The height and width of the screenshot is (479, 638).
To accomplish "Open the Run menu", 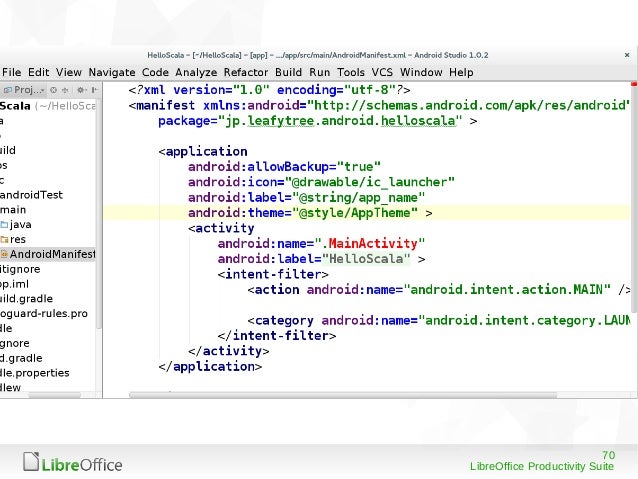I will click(x=319, y=72).
